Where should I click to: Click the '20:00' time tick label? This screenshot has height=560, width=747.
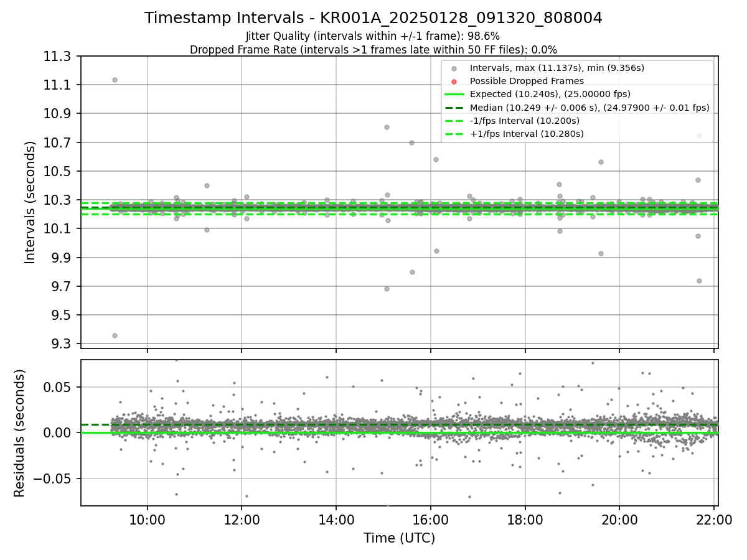click(619, 520)
